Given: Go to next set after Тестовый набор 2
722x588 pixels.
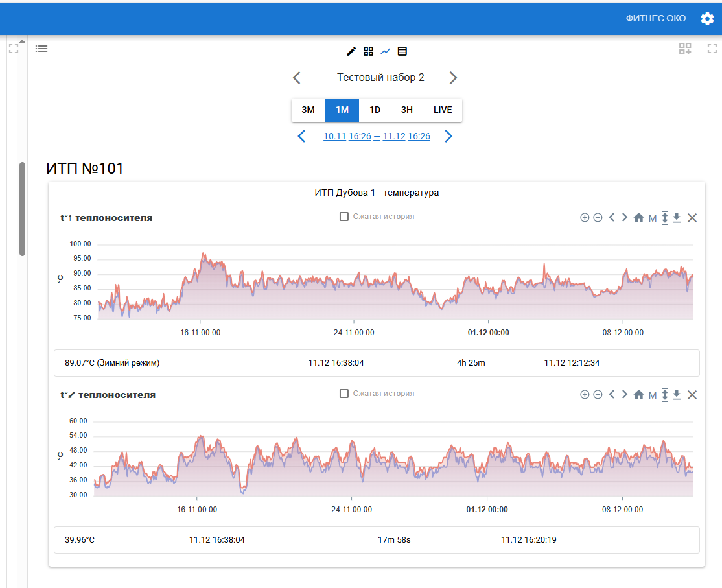Looking at the screenshot, I should [x=453, y=78].
